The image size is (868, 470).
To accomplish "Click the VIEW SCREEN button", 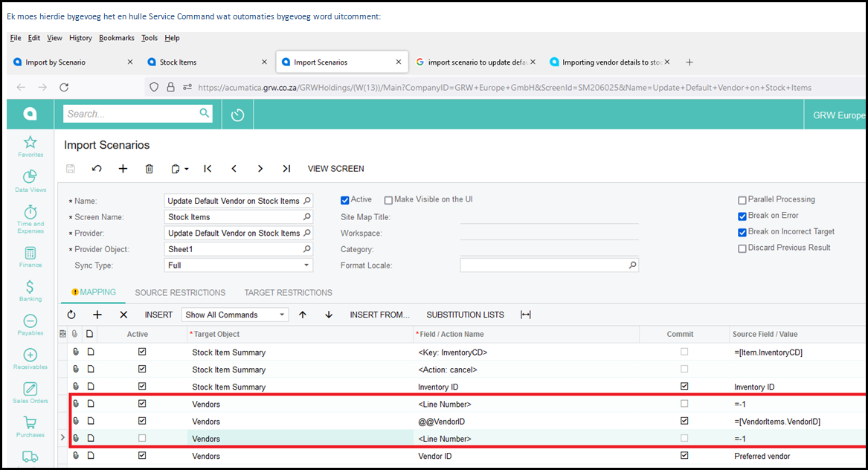I will click(x=335, y=169).
